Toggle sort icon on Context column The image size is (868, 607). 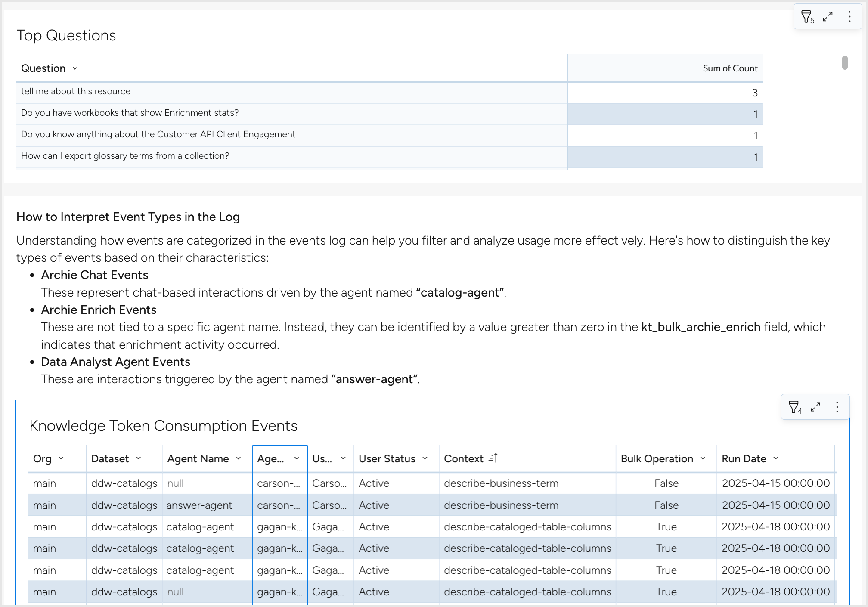click(x=493, y=458)
